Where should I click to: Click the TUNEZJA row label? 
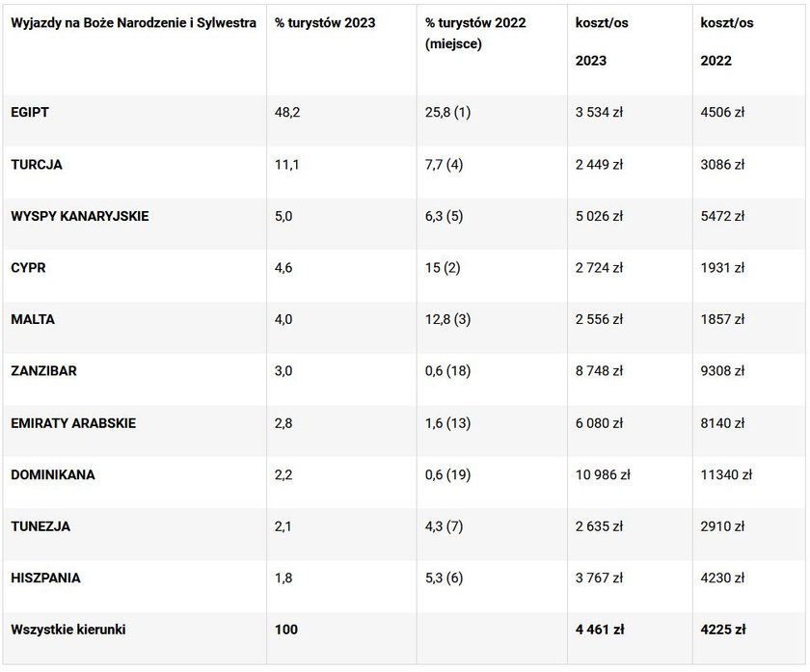point(40,526)
